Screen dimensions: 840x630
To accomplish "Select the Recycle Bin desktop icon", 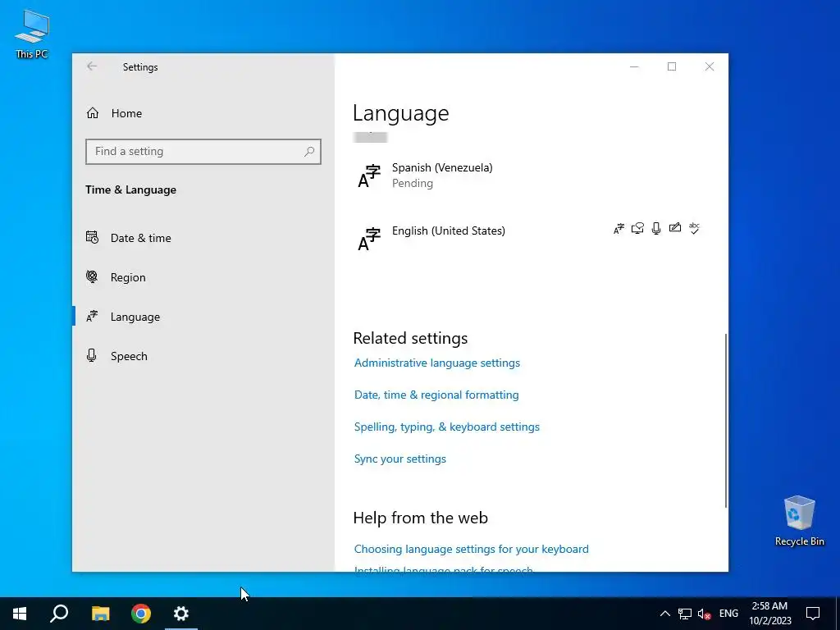I will click(x=799, y=521).
